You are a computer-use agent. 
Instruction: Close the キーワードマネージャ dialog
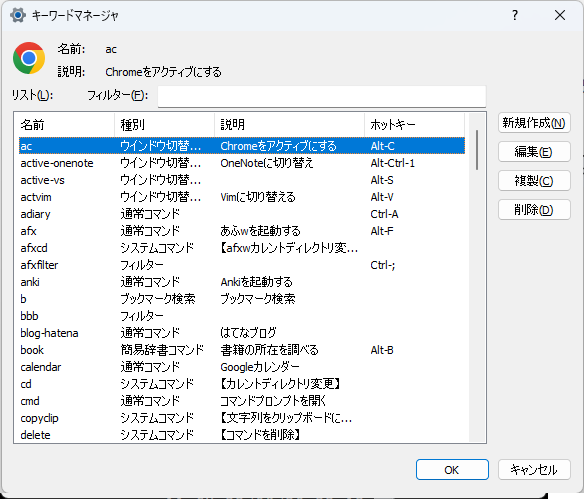click(x=560, y=15)
